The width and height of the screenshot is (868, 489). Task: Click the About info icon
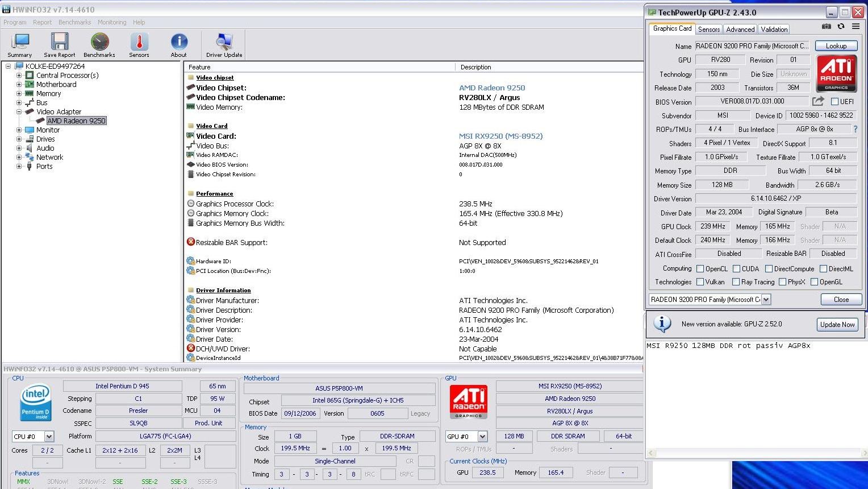(x=179, y=45)
